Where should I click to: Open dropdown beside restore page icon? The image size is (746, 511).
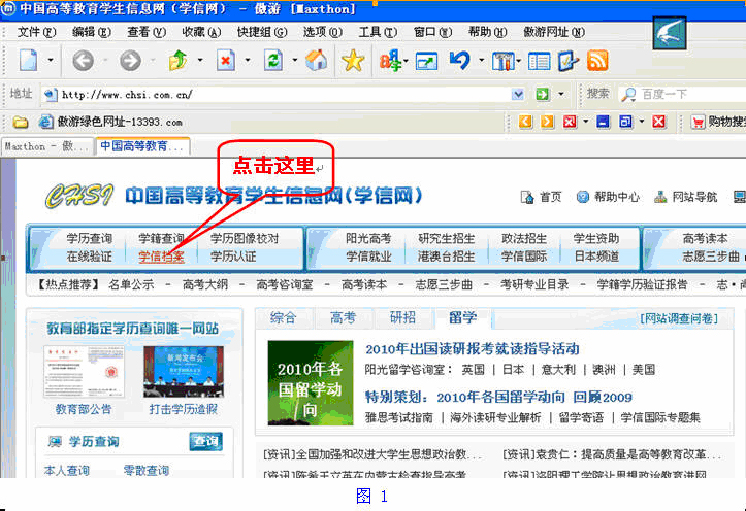click(642, 122)
